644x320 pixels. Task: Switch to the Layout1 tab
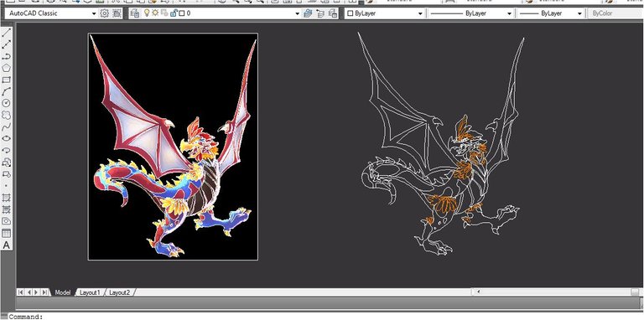coord(90,292)
